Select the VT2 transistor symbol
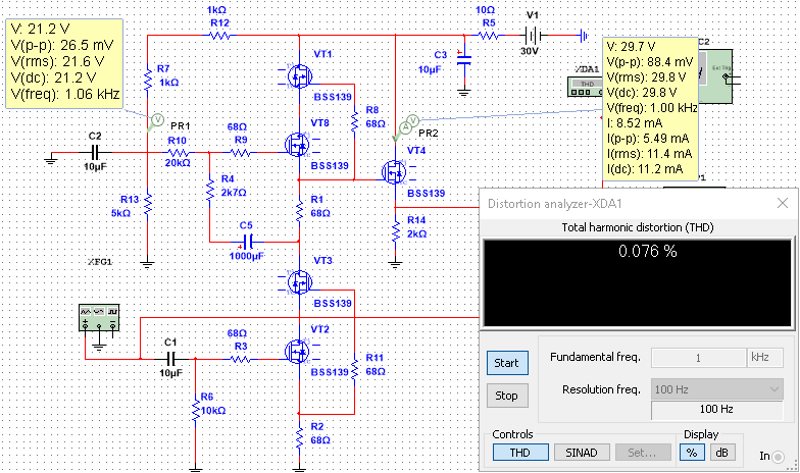 tap(298, 351)
